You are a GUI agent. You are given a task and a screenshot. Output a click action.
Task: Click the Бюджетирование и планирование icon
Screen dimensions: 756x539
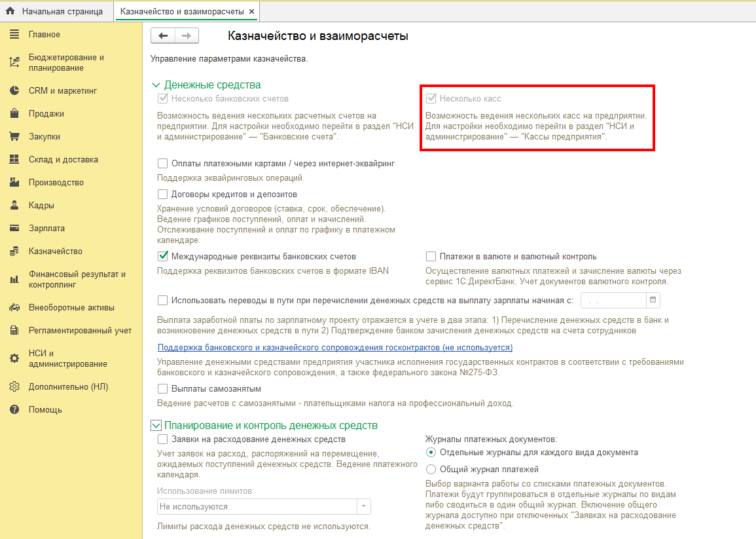[14, 62]
